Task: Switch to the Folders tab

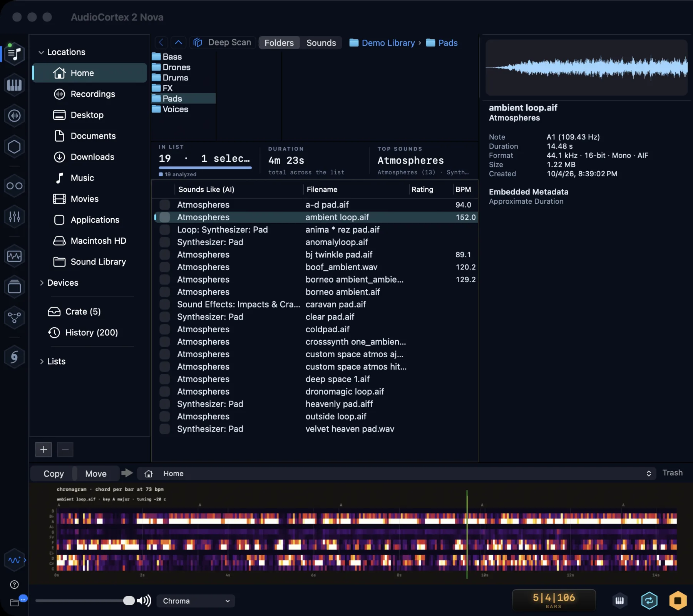Action: pos(279,43)
